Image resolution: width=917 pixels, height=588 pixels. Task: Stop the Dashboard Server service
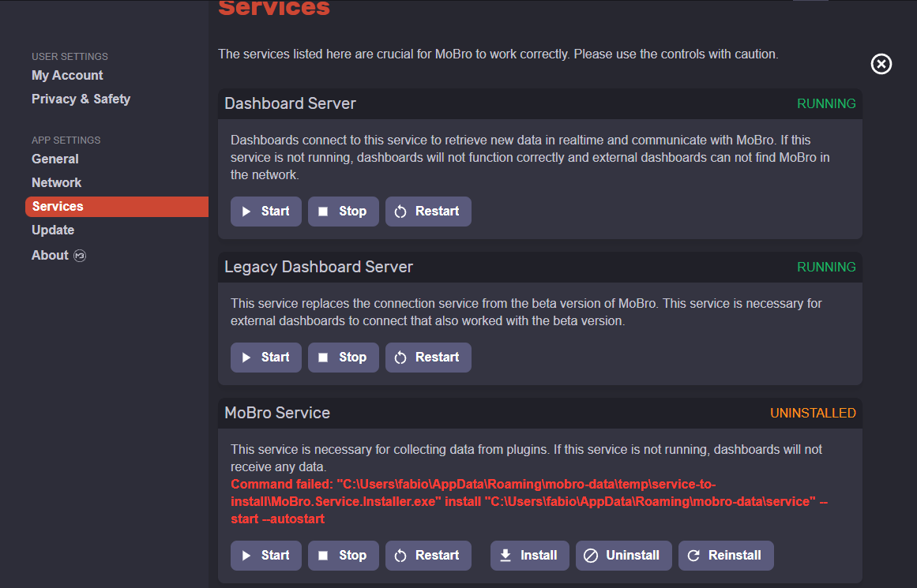[344, 211]
